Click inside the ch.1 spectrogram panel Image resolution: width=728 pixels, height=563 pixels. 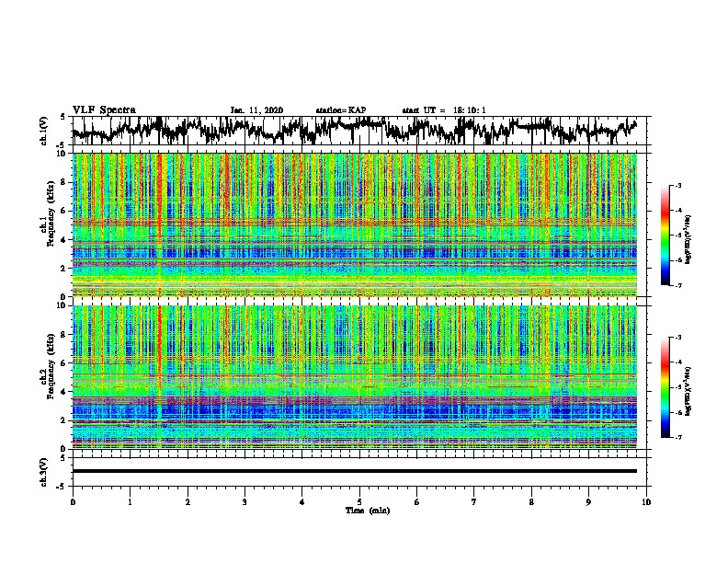pos(354,224)
